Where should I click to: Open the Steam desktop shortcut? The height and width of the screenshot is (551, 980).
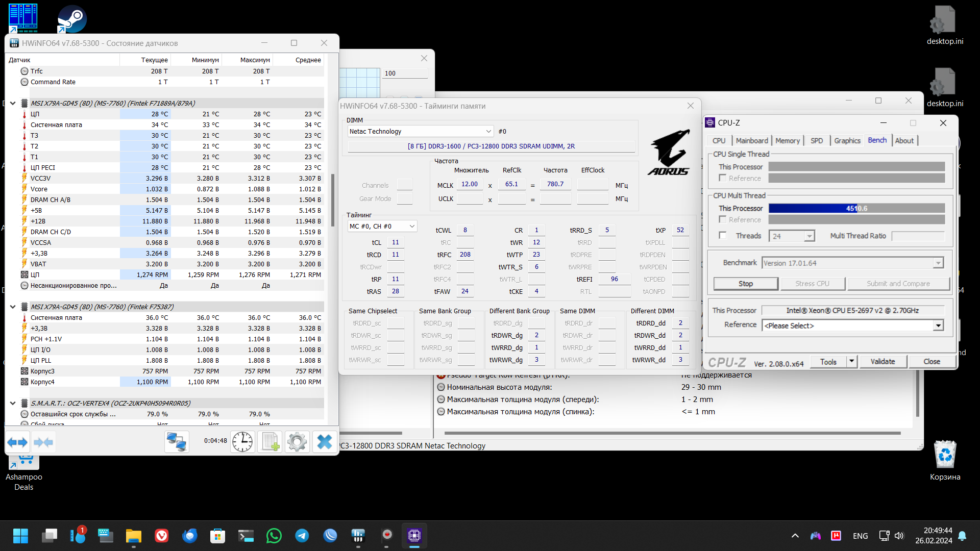point(72,19)
